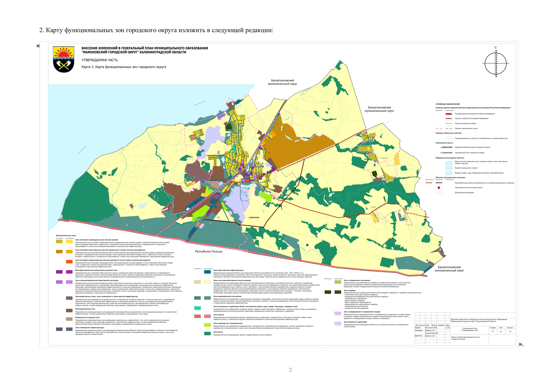
Task: Click the green cadastral parcel boundary legend symbol
Action: (449, 138)
